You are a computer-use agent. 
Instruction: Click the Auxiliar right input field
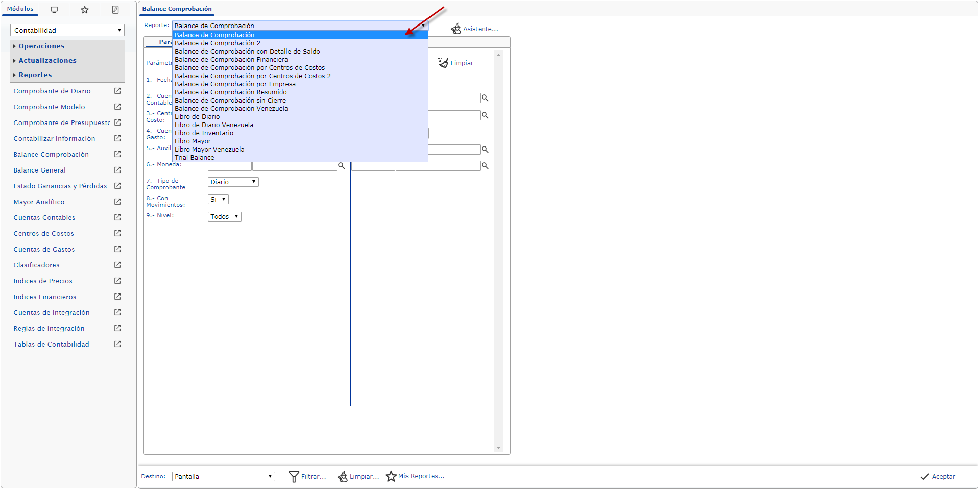pos(454,150)
